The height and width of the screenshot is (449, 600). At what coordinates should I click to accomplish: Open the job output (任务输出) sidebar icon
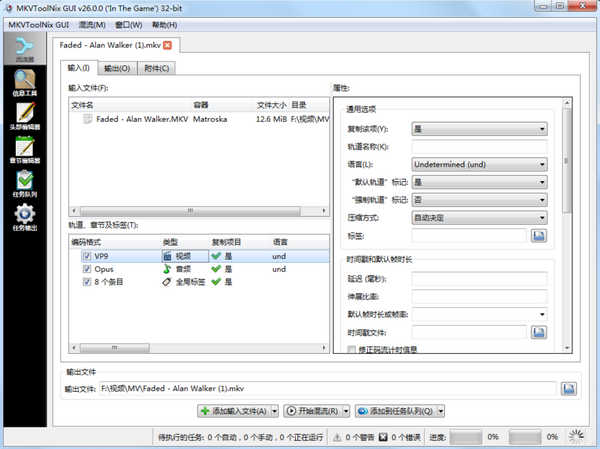pyautogui.click(x=25, y=217)
